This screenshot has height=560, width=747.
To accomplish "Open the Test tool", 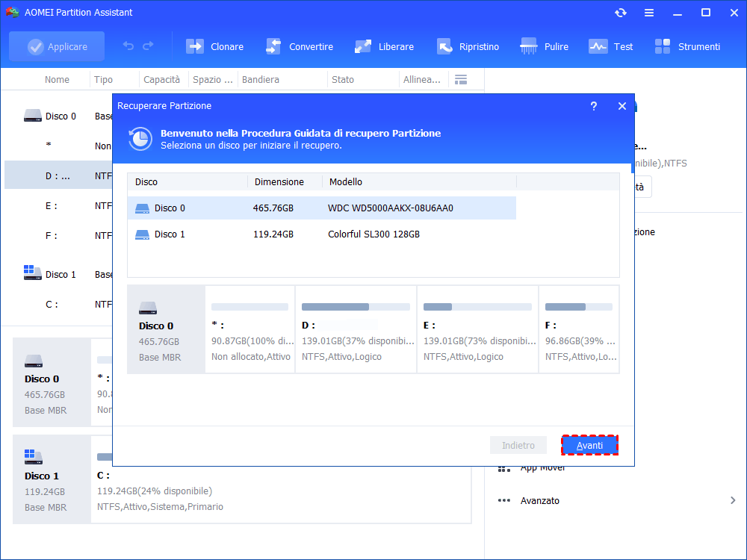I will [611, 46].
